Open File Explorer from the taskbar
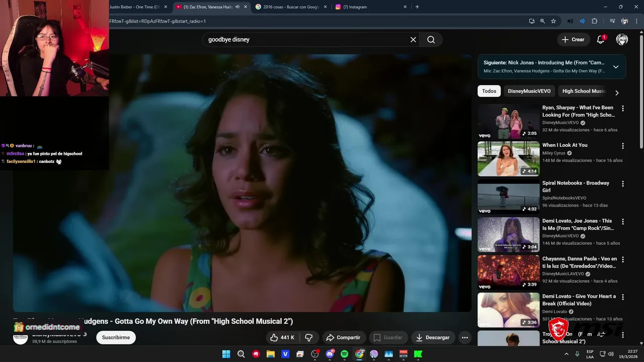644x362 pixels. [x=271, y=354]
